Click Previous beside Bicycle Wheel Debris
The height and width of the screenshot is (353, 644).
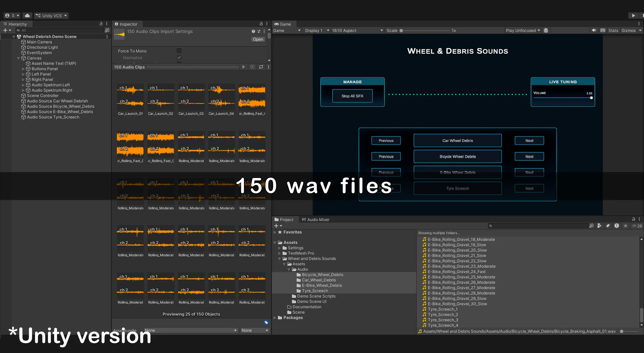(386, 156)
